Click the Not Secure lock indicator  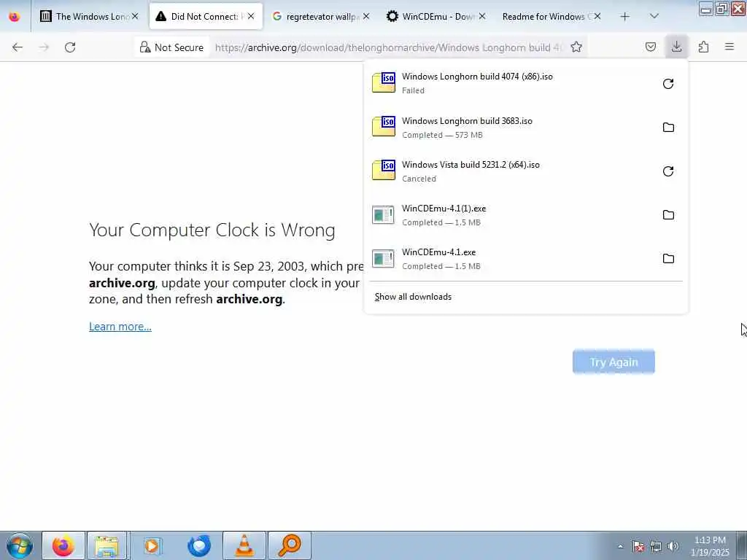click(172, 47)
